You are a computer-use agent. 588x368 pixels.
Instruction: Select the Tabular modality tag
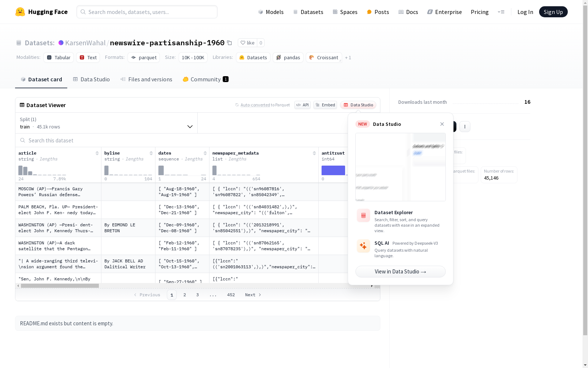click(58, 57)
